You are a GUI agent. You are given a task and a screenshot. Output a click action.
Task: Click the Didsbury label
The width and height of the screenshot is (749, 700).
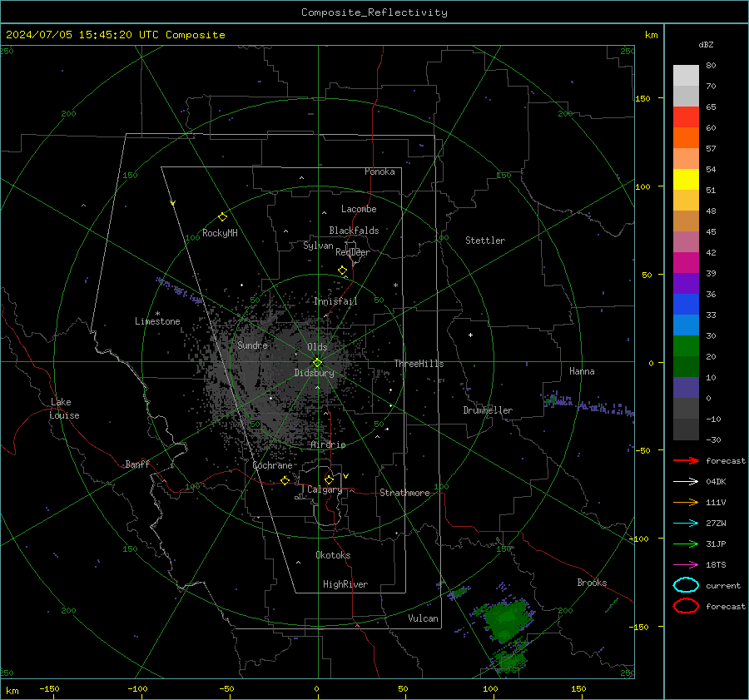tap(314, 373)
